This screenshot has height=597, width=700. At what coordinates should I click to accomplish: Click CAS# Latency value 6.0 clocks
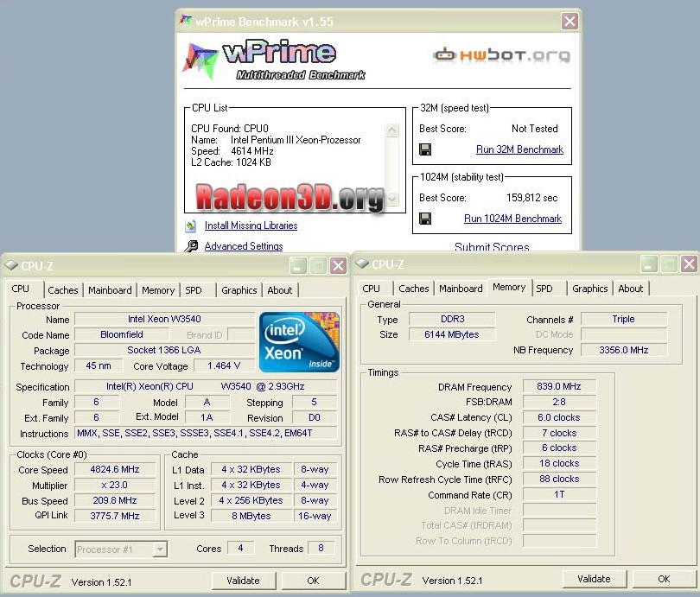pyautogui.click(x=559, y=417)
